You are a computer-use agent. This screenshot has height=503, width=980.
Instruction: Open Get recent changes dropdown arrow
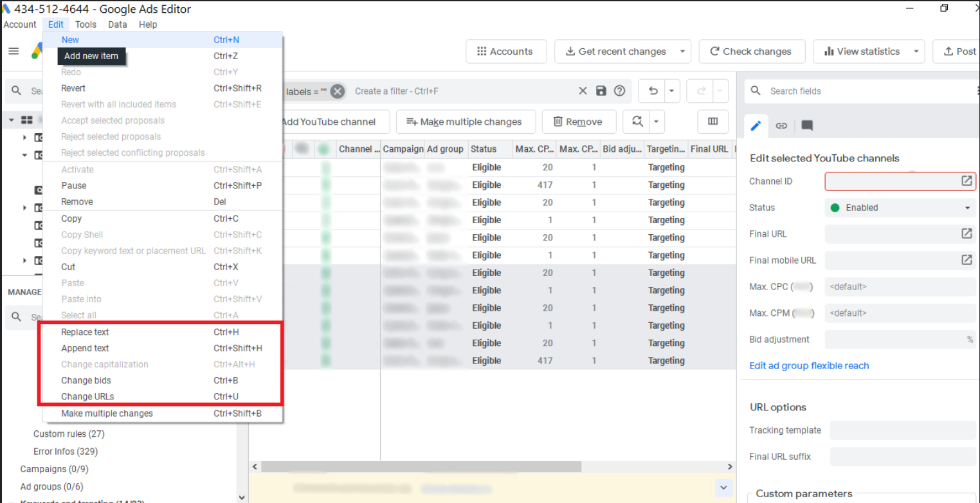point(682,51)
